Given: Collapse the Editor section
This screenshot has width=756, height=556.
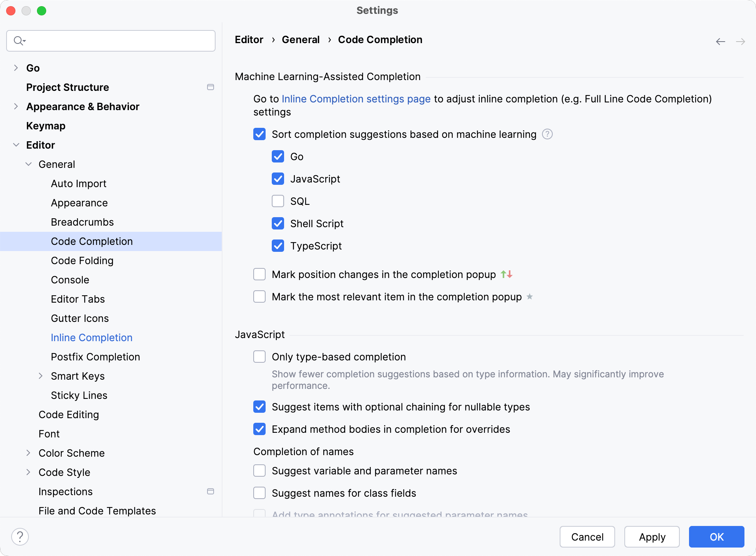Looking at the screenshot, I should click(16, 145).
